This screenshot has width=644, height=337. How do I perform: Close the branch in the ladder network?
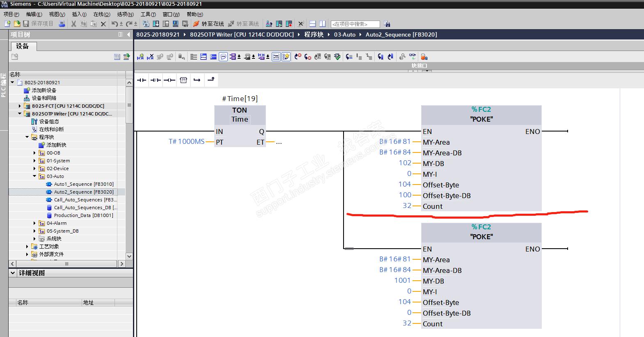(211, 80)
